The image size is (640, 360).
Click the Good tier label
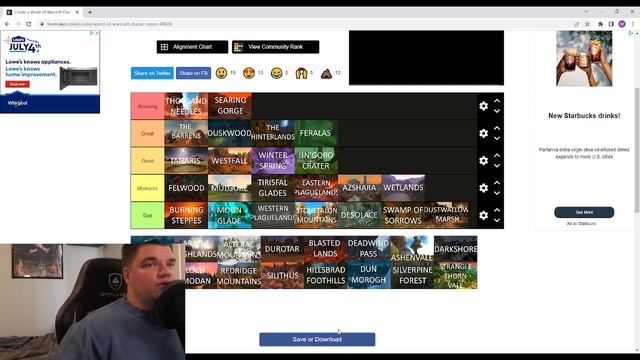point(147,161)
